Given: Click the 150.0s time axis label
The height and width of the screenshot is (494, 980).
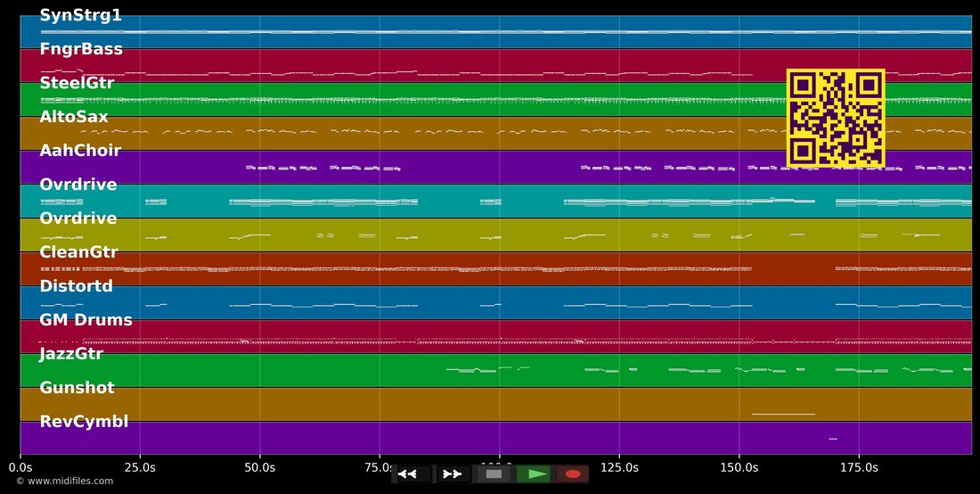Looking at the screenshot, I should point(739,468).
